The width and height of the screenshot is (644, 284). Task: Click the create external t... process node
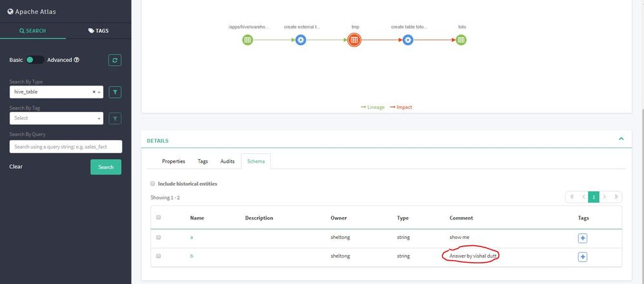(300, 40)
